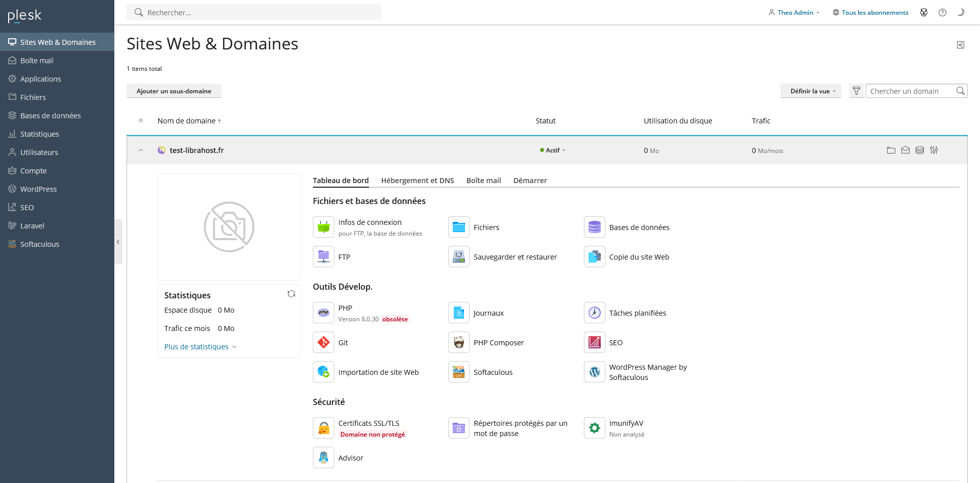Toggle dark mode with the moon icon
980x483 pixels.
pyautogui.click(x=962, y=12)
